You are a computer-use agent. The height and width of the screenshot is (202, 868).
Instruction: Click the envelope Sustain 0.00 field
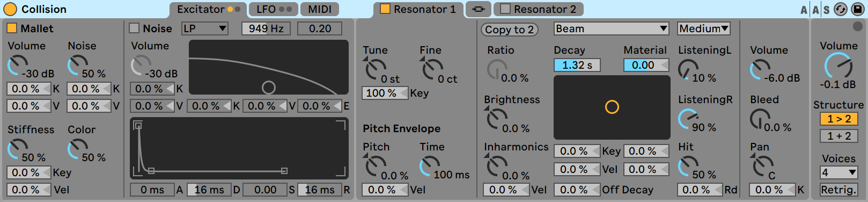(x=265, y=190)
